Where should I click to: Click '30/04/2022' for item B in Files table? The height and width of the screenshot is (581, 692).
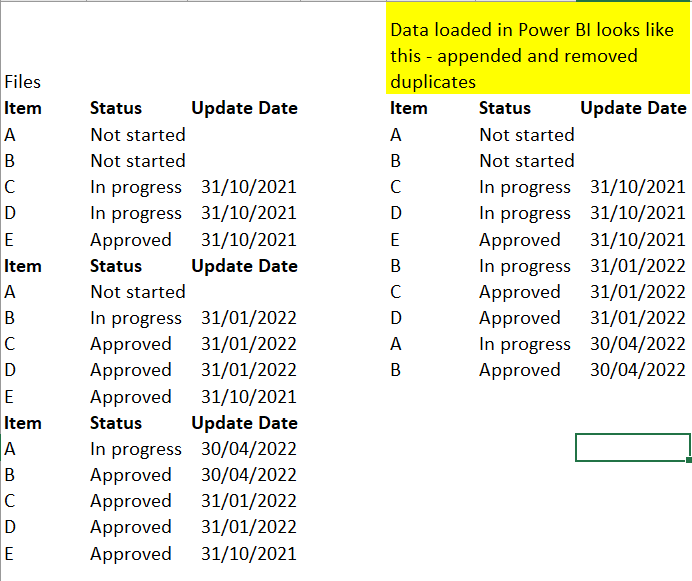[x=249, y=475]
